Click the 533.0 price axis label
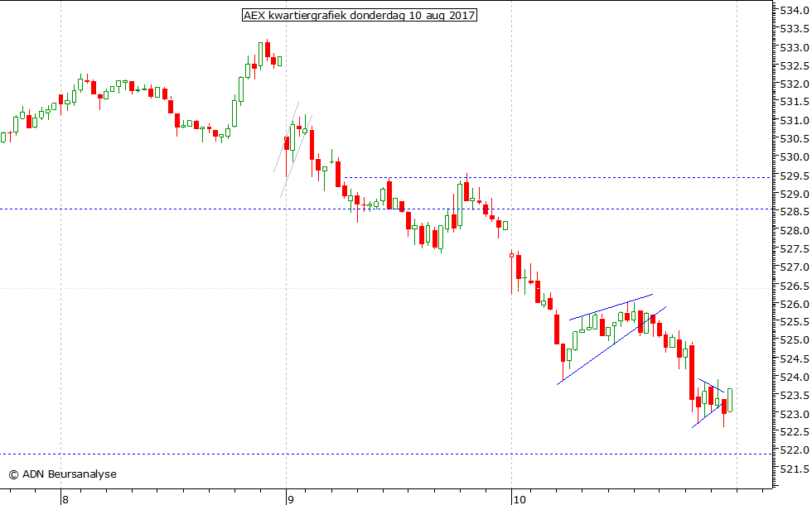Image resolution: width=812 pixels, height=505 pixels. point(795,48)
